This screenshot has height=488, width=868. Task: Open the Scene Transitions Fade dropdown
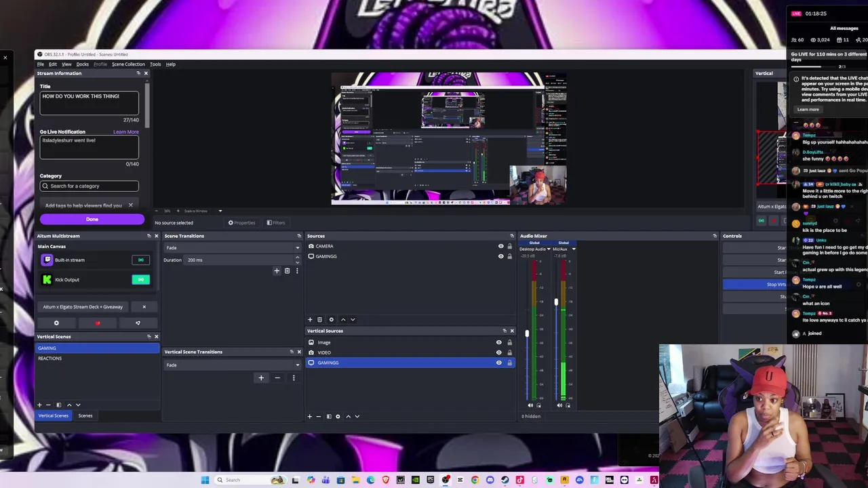point(232,247)
